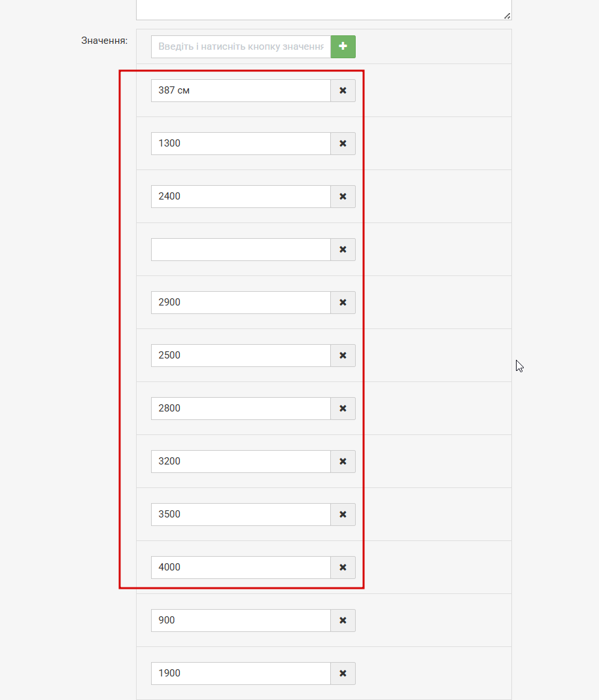Viewport: 599px width, 700px height.
Task: Click into the "387 см" text field
Action: click(x=241, y=91)
